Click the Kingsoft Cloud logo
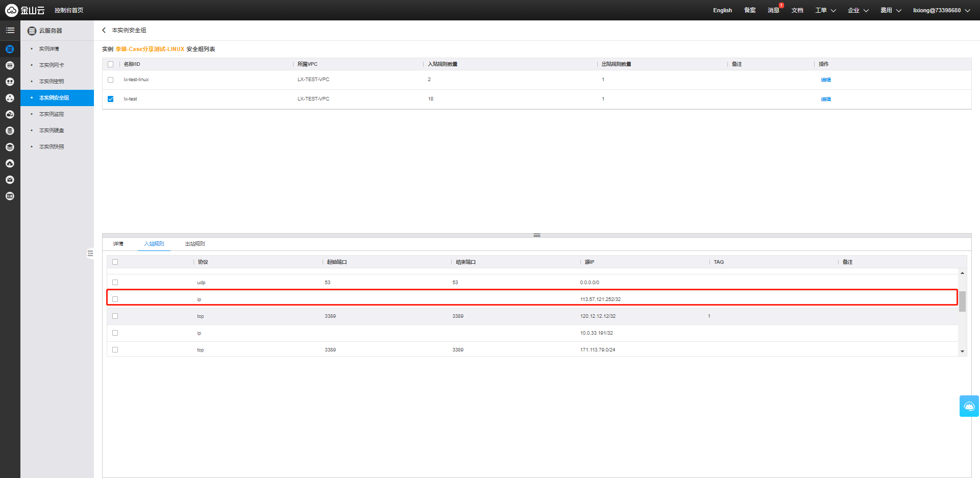 (24, 10)
